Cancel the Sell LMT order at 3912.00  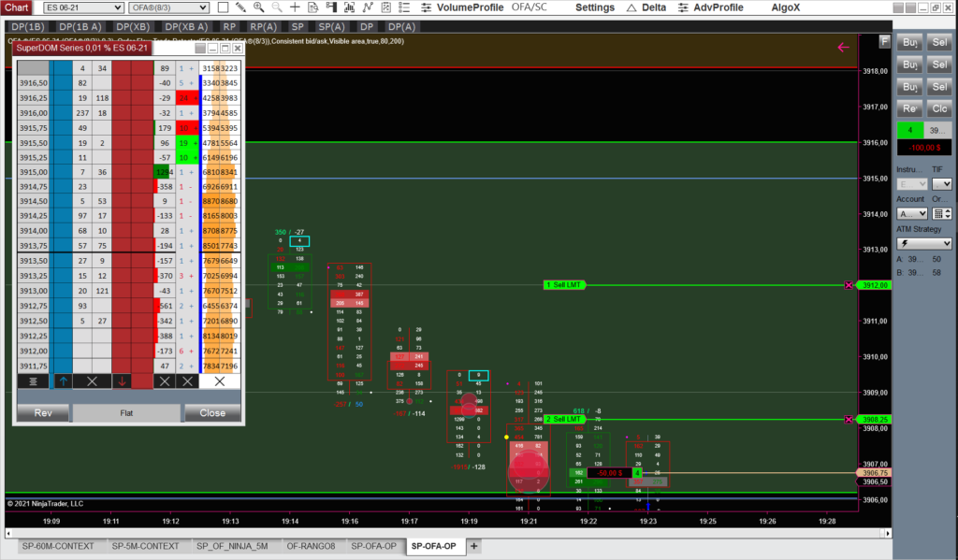pos(849,285)
